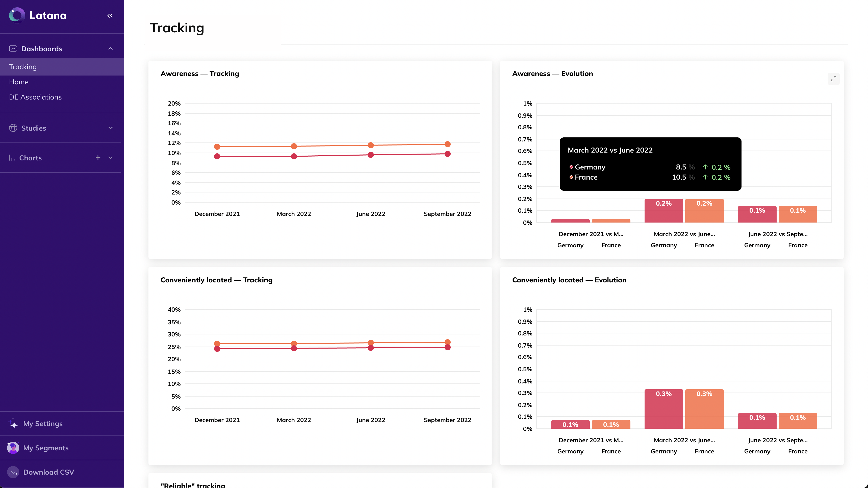Click France 0.3% bar in Conveniently located Evolution
868x488 pixels.
click(x=704, y=409)
